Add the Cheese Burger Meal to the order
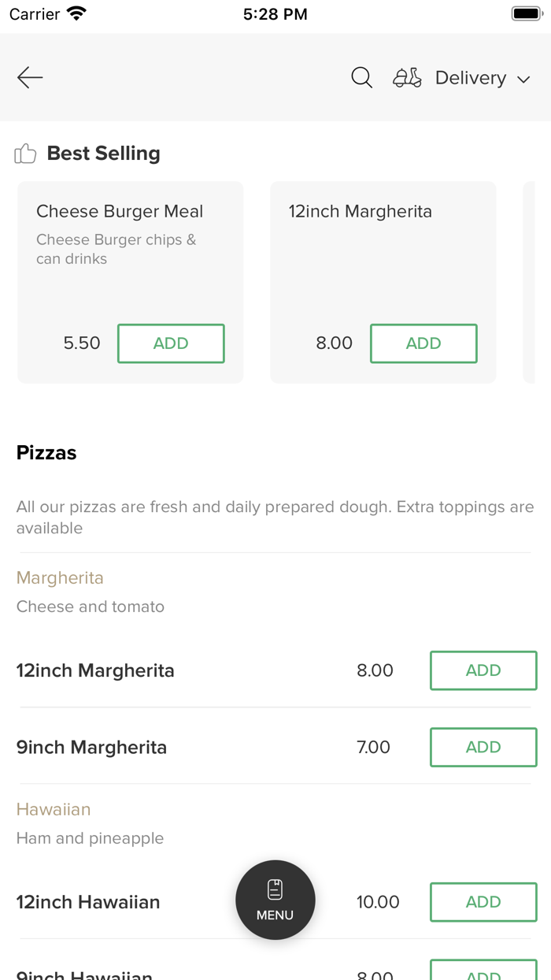Screen dimensions: 551x980 click(x=171, y=343)
